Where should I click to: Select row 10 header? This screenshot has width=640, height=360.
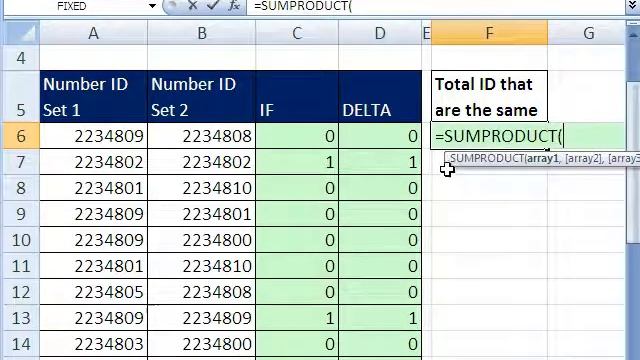[x=22, y=240]
